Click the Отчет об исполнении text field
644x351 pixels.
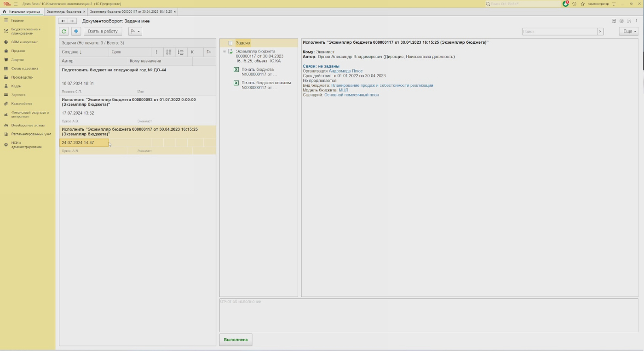pos(429,315)
